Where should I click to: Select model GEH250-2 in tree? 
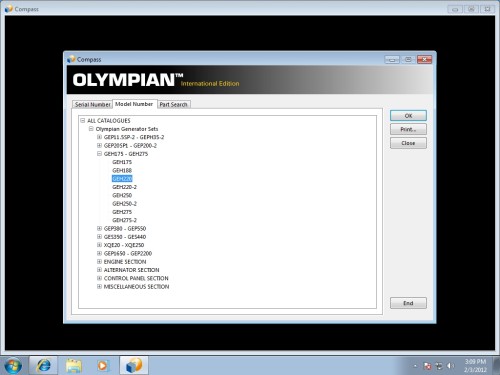tap(125, 204)
